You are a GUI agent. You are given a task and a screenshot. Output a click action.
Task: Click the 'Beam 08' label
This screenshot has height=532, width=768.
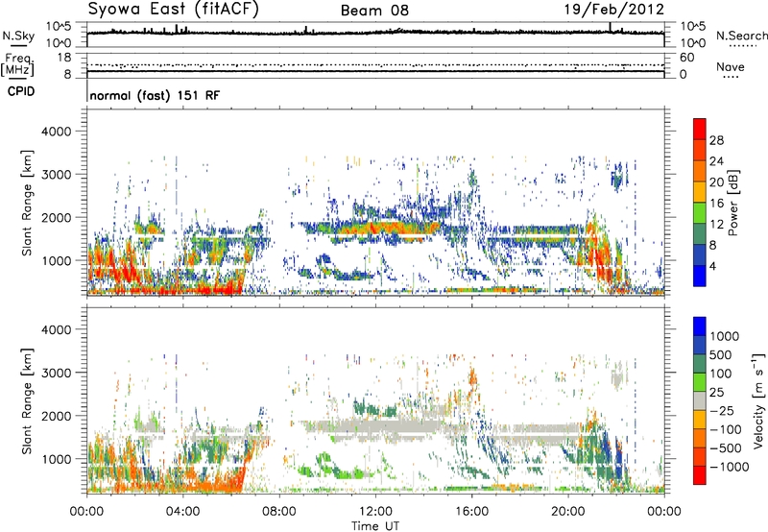click(x=374, y=11)
